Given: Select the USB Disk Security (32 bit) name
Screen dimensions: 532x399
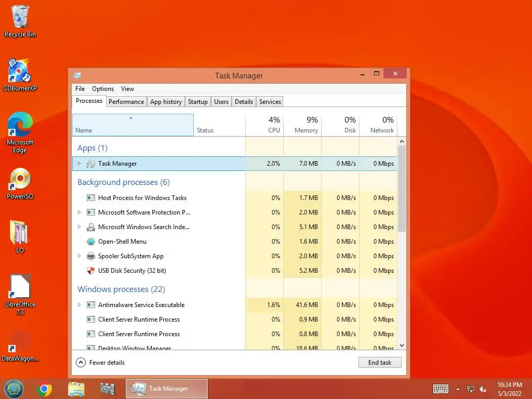Looking at the screenshot, I should point(132,271).
